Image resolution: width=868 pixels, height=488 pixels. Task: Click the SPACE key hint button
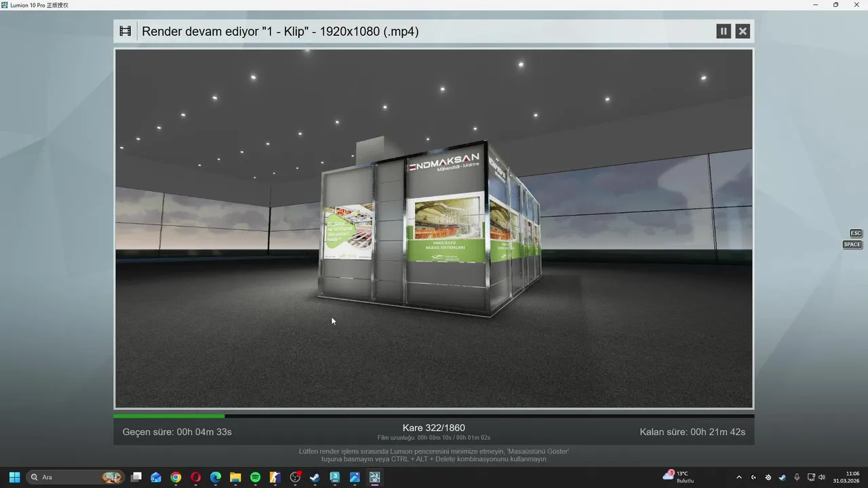point(852,245)
